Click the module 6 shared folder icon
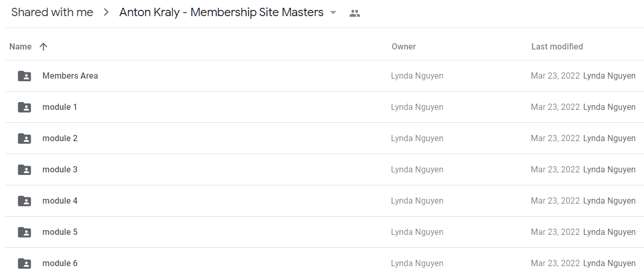 pyautogui.click(x=24, y=264)
